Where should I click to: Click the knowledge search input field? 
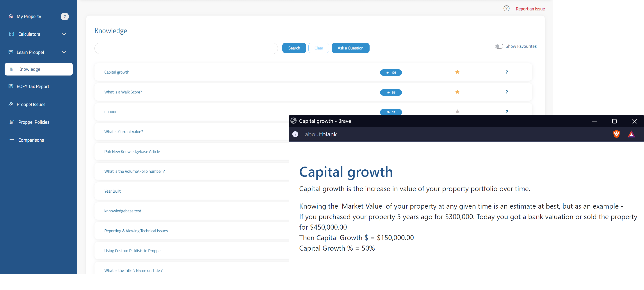coord(186,48)
